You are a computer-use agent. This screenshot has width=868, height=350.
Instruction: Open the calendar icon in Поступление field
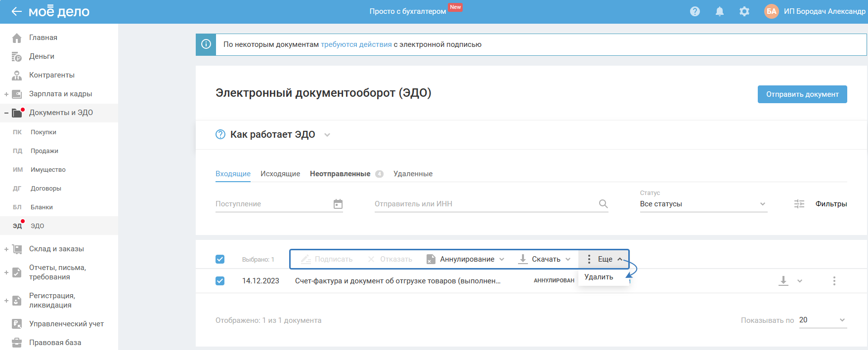[x=338, y=204]
